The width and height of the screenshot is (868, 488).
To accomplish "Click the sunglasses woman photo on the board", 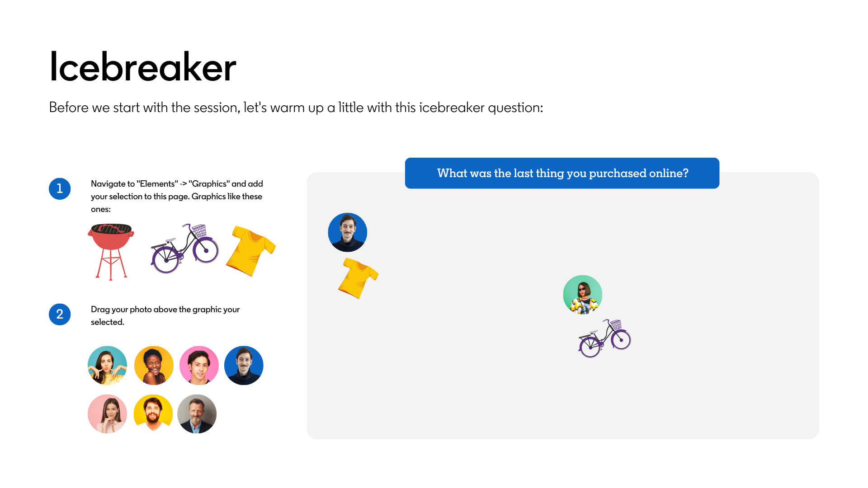I will coord(582,295).
